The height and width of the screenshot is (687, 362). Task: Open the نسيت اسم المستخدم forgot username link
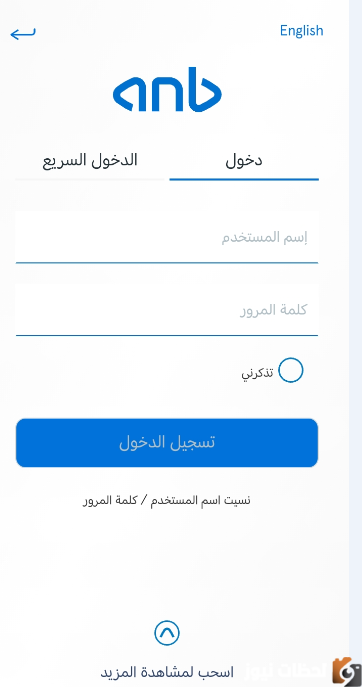pyautogui.click(x=201, y=500)
